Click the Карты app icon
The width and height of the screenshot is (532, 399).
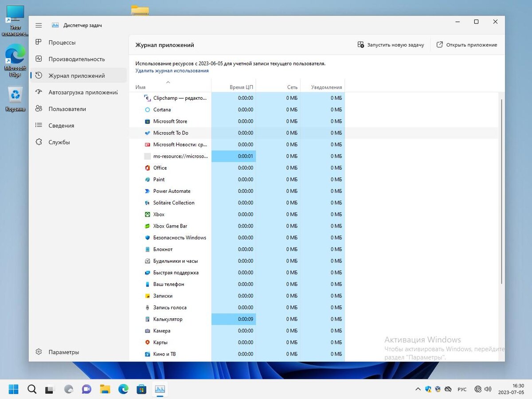pos(148,342)
